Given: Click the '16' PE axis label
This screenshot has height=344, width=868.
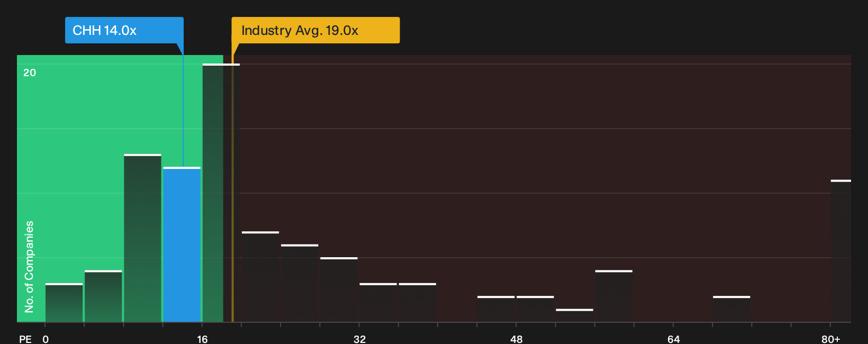Looking at the screenshot, I should coord(203,339).
